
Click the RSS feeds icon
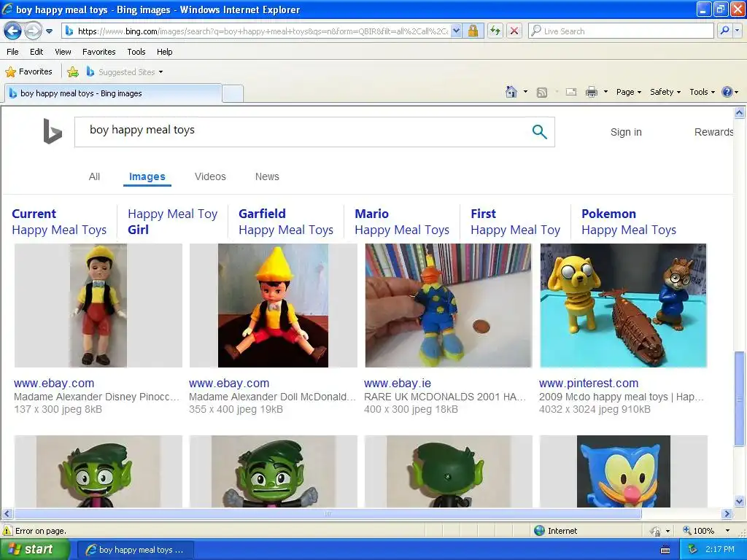(x=542, y=93)
